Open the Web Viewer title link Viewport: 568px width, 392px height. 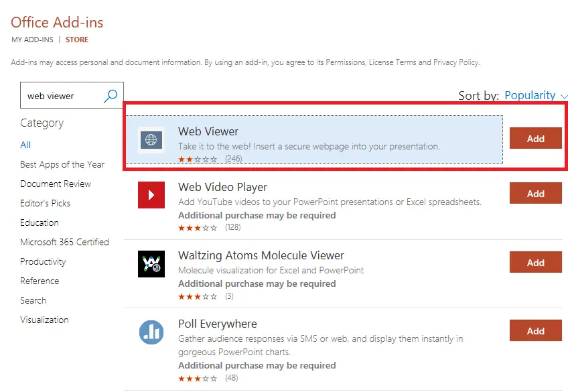[x=208, y=131]
